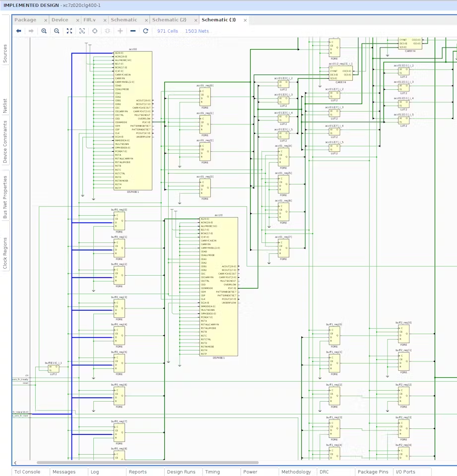457x476 pixels.
Task: Expand the cone with the plus icon
Action: [120, 31]
